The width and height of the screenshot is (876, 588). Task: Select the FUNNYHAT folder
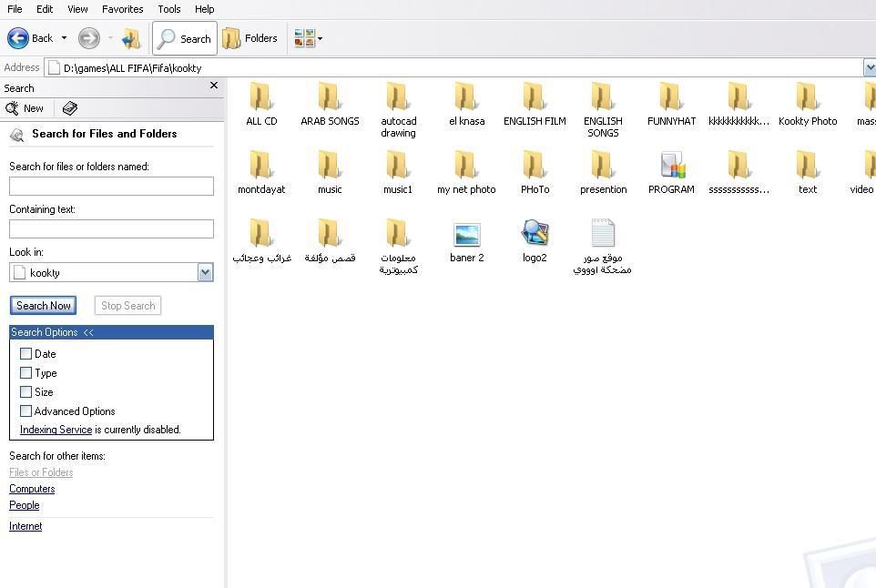pos(671,105)
